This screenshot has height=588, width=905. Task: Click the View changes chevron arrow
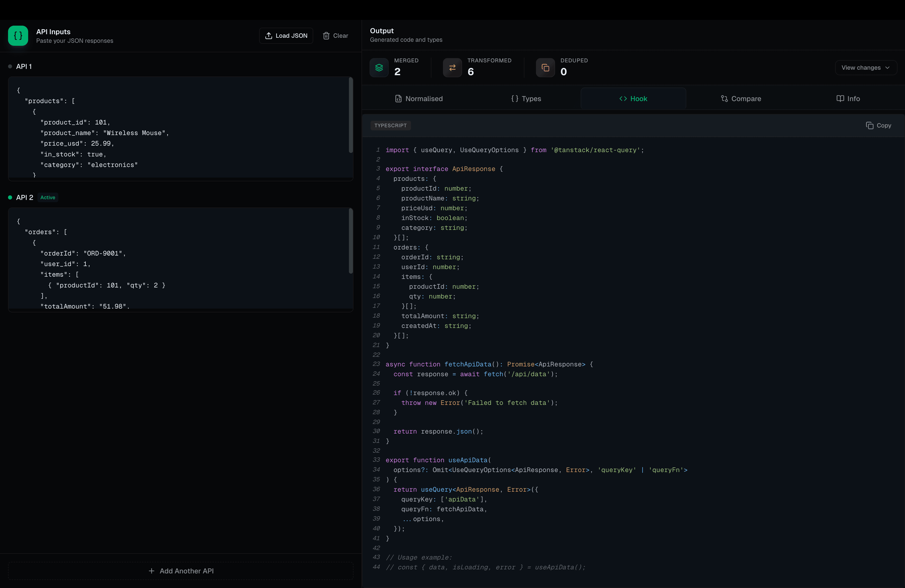(887, 68)
